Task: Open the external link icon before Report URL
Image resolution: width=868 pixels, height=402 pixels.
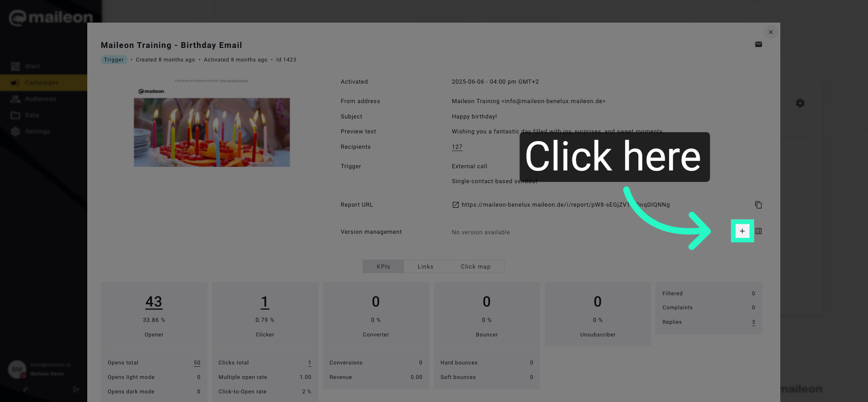Action: click(456, 205)
